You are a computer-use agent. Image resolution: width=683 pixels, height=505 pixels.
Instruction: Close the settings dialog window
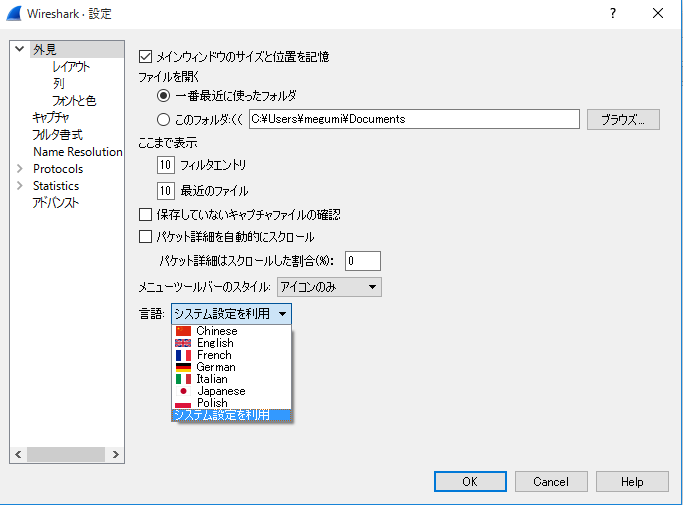tap(658, 14)
